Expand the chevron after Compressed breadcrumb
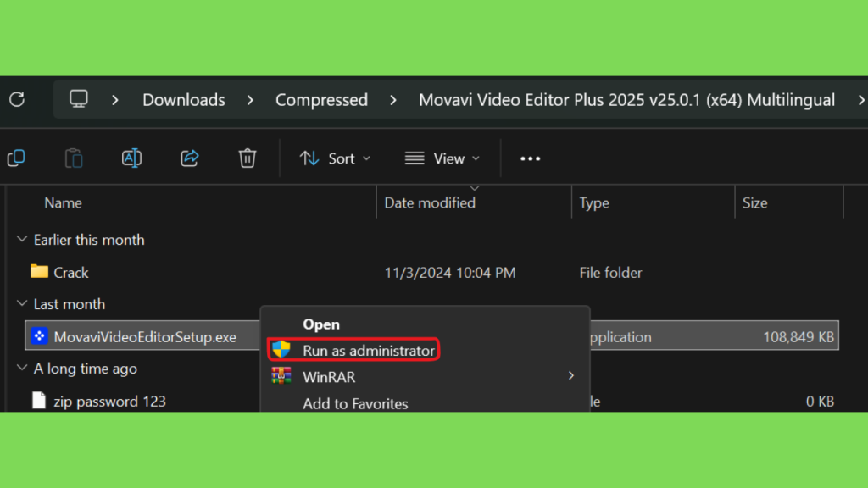 (393, 100)
